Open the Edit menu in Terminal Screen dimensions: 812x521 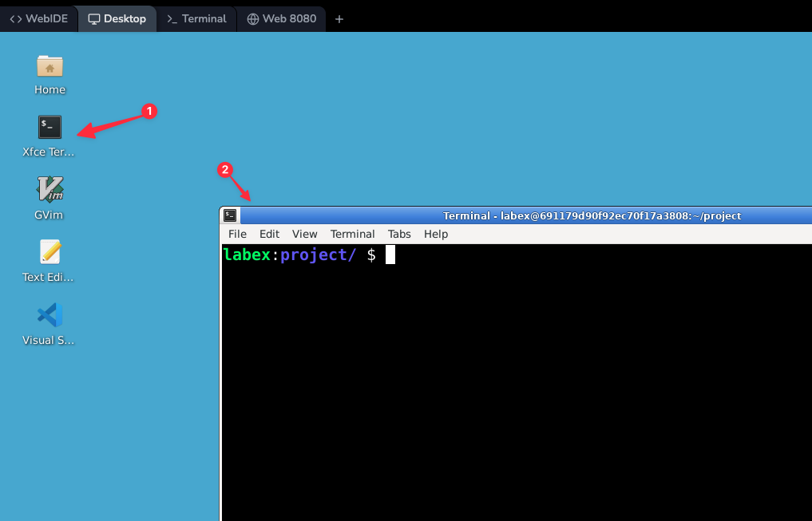coord(269,234)
